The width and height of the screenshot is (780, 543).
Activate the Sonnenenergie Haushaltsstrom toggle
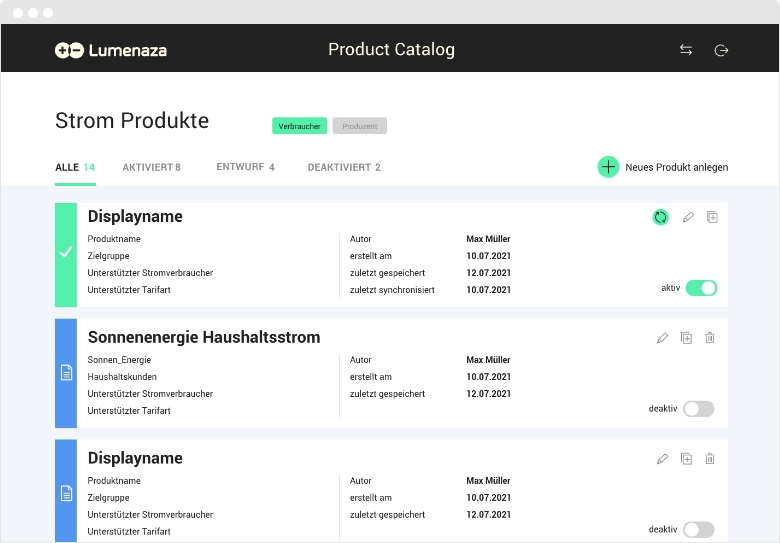coord(699,409)
